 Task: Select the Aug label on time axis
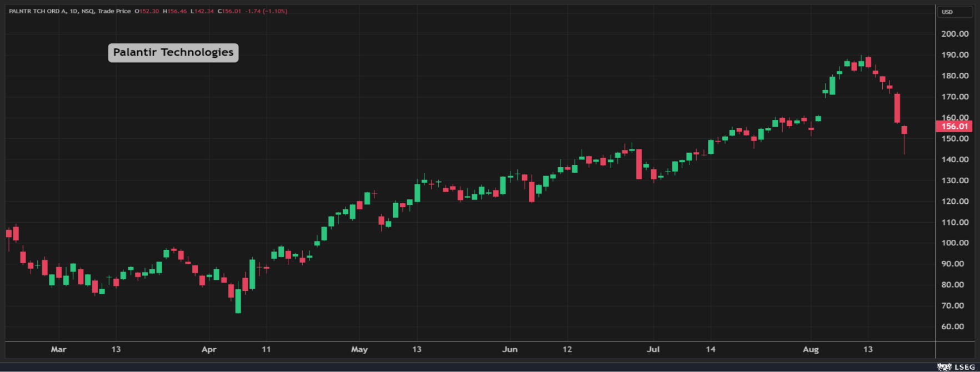[811, 349]
